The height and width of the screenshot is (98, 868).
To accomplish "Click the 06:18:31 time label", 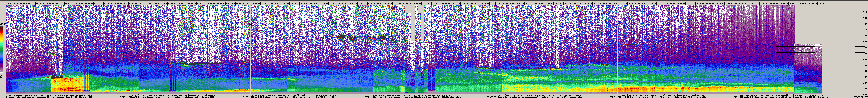I will (x=50, y=3).
